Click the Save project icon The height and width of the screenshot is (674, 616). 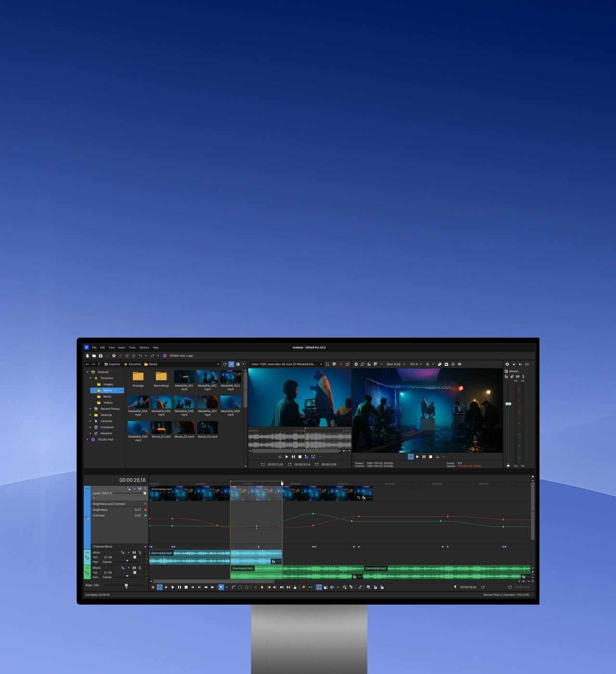click(101, 356)
